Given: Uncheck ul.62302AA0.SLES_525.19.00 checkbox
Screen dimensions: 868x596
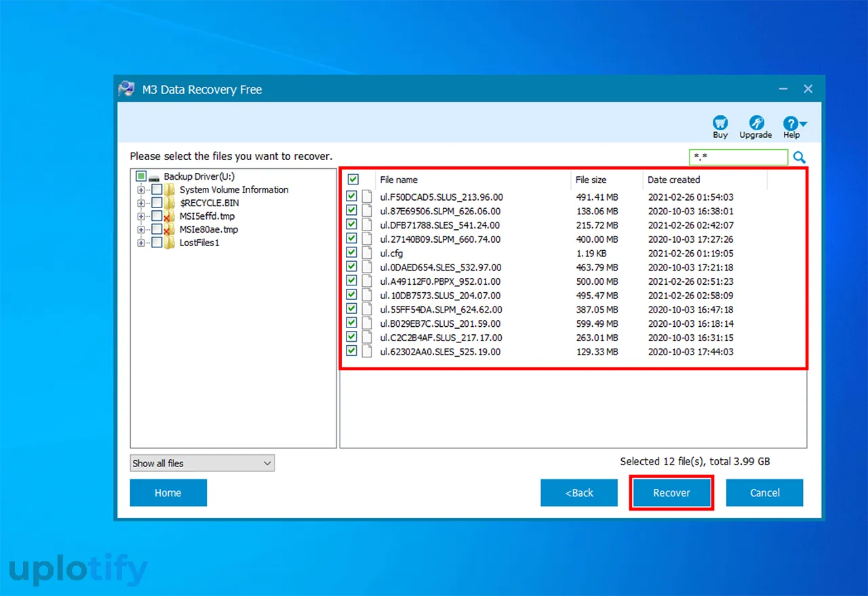Looking at the screenshot, I should point(351,351).
